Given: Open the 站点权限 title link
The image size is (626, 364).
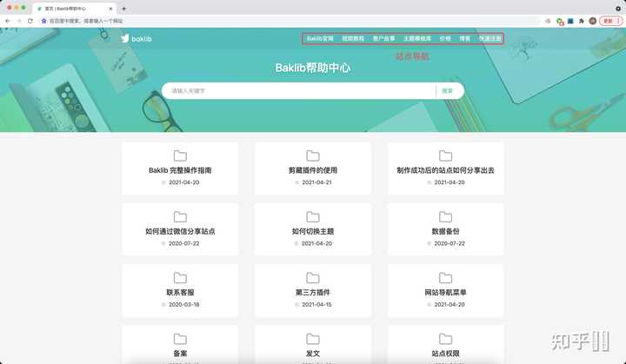Looking at the screenshot, I should [x=445, y=354].
